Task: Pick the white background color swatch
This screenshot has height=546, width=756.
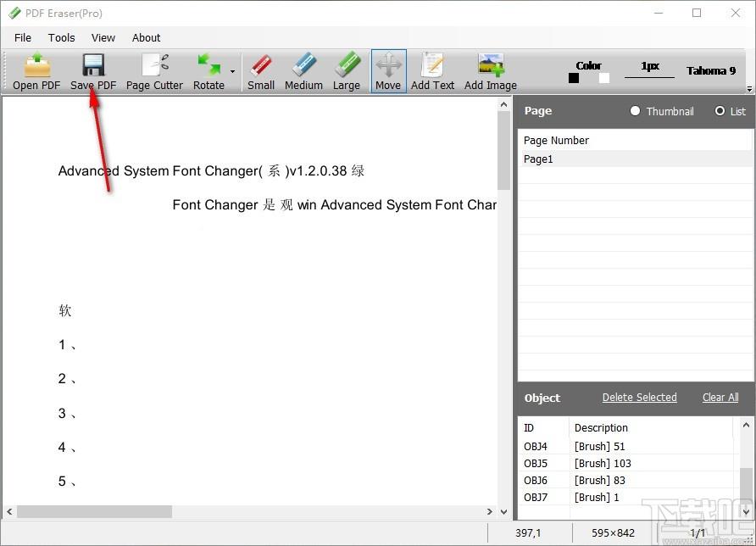Action: pyautogui.click(x=604, y=78)
